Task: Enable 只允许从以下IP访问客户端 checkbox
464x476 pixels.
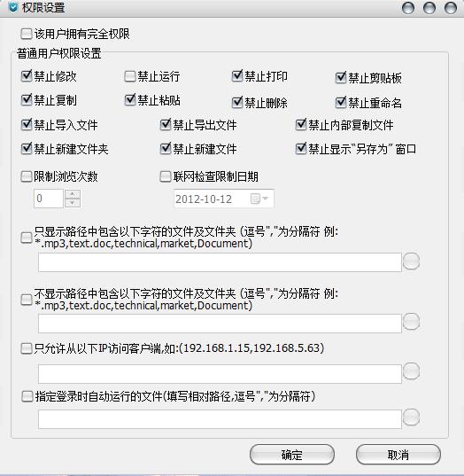Action: click(27, 348)
